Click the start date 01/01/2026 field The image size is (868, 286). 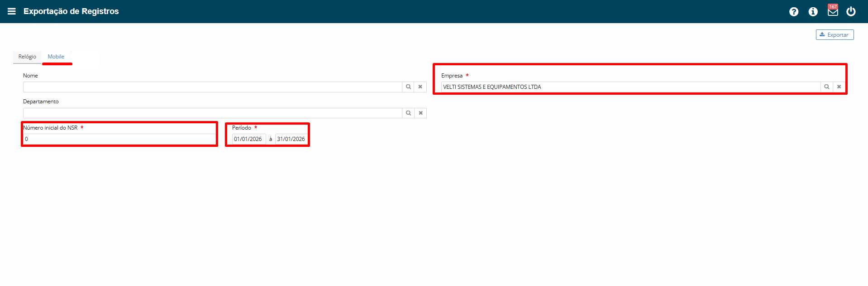pyautogui.click(x=248, y=139)
